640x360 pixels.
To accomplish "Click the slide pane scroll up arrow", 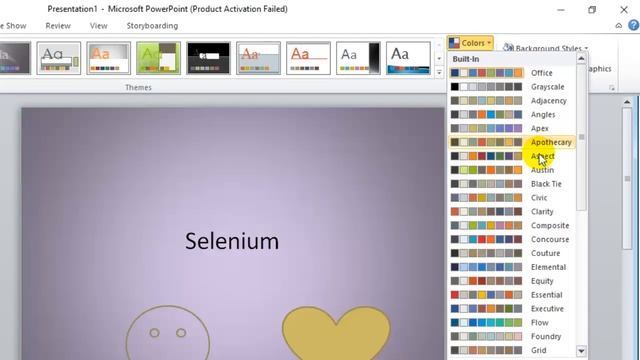I will pyautogui.click(x=627, y=102).
